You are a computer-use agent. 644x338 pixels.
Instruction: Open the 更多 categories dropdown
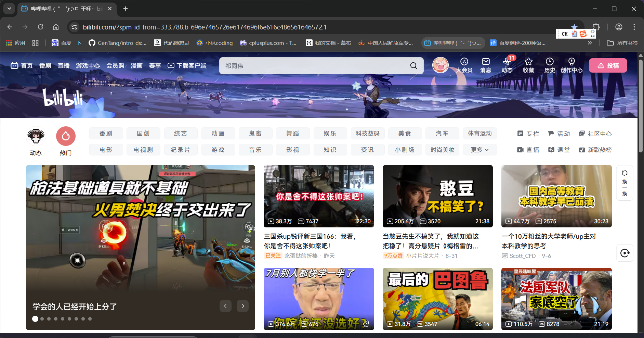pyautogui.click(x=479, y=150)
